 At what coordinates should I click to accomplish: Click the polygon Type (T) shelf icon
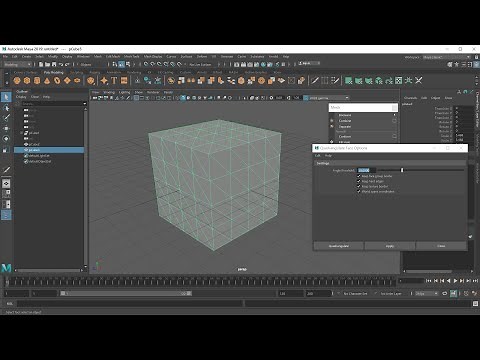pos(114,80)
